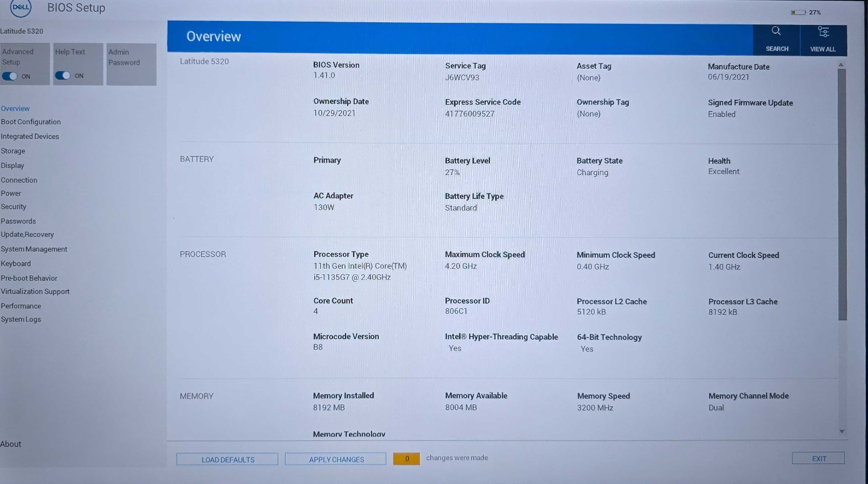Click the LOAD DEFAULTS button

click(x=227, y=459)
